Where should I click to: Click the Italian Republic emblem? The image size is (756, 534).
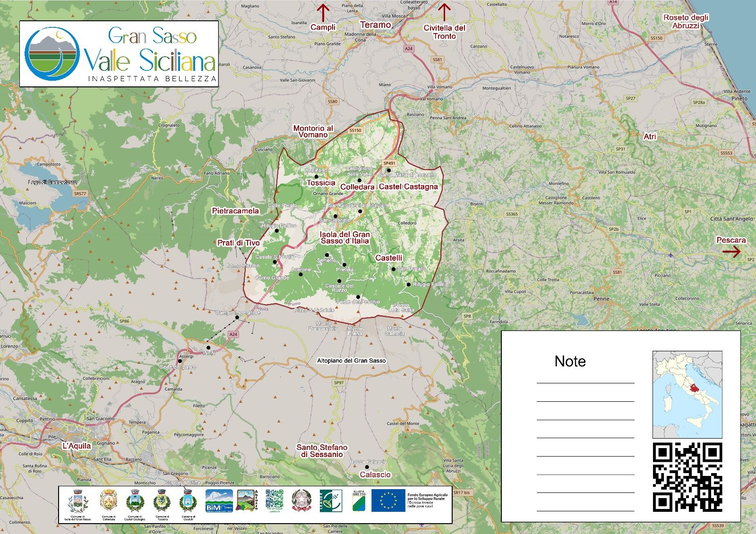[x=301, y=500]
